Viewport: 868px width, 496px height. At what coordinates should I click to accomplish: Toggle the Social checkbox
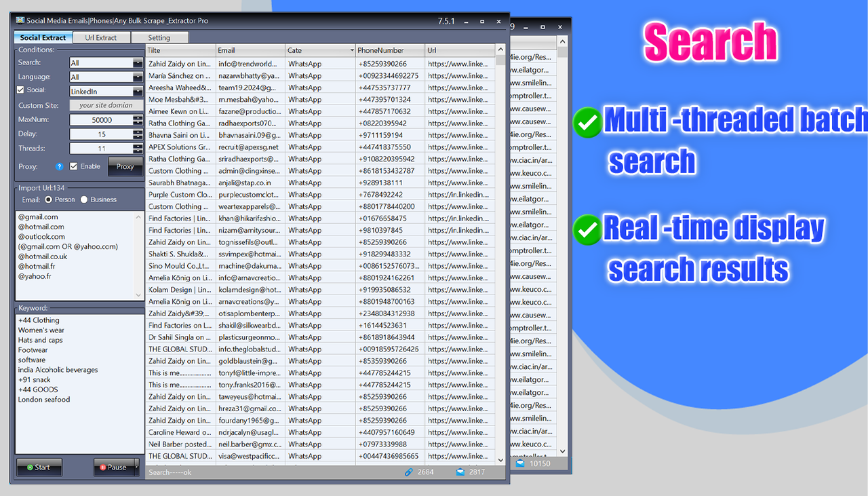point(20,90)
